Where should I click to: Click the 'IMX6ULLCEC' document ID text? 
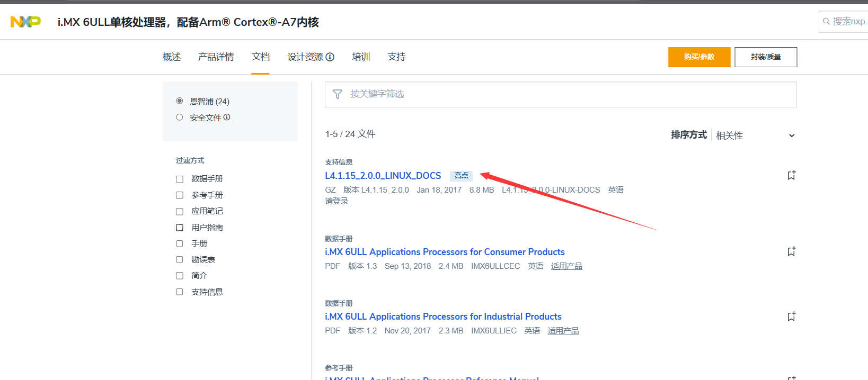point(495,266)
